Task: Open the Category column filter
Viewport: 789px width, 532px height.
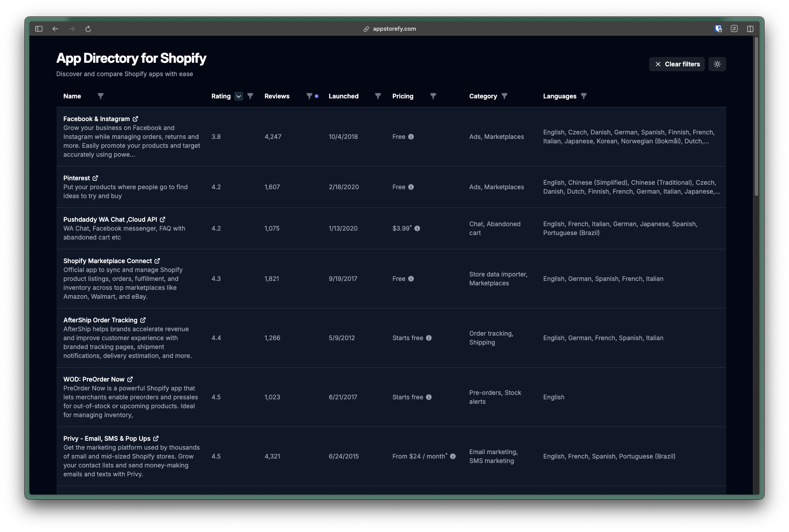Action: click(504, 96)
